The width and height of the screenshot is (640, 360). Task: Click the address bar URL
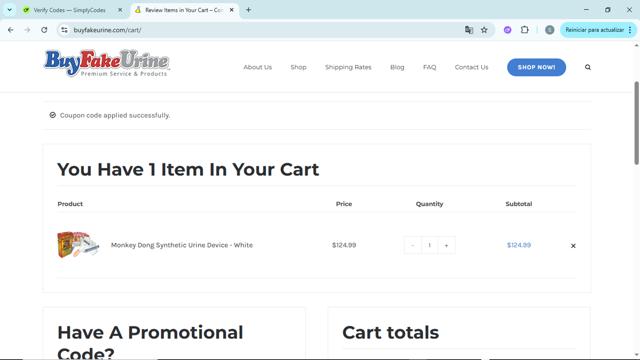pyautogui.click(x=107, y=30)
